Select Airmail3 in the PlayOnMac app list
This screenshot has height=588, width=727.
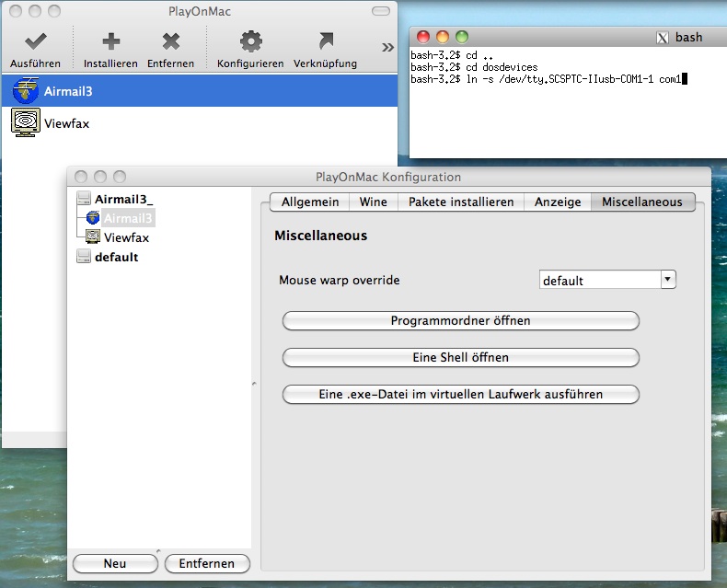[200, 91]
